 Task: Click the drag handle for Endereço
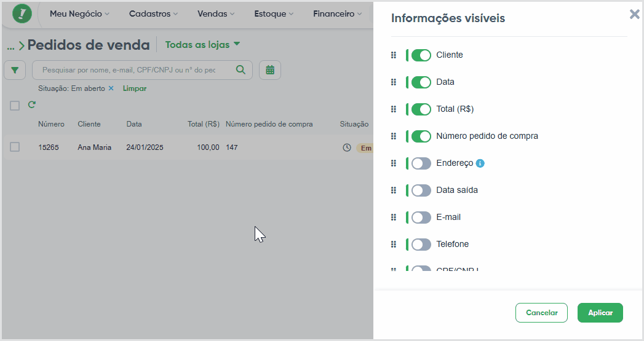tap(394, 163)
